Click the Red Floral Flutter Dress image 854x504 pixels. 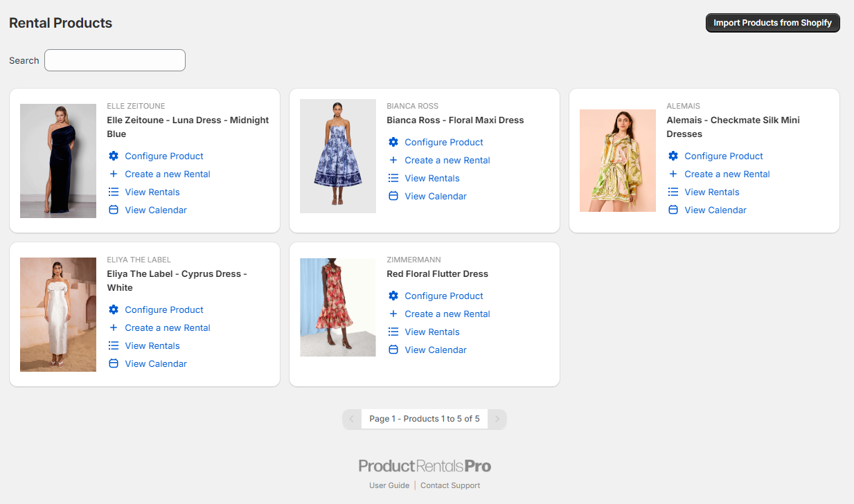point(338,307)
